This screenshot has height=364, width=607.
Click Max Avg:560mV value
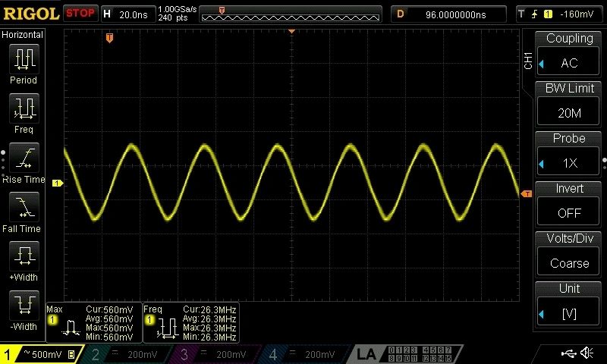pyautogui.click(x=109, y=319)
